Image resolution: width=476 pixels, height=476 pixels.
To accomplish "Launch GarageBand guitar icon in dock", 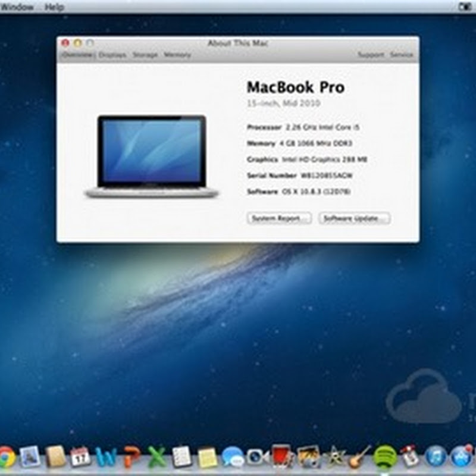I will pyautogui.click(x=359, y=456).
